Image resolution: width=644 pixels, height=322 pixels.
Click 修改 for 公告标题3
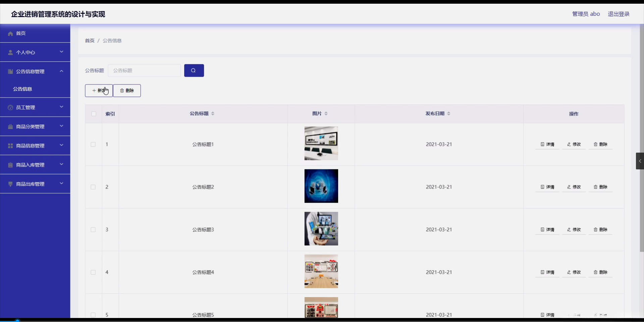pyautogui.click(x=574, y=229)
